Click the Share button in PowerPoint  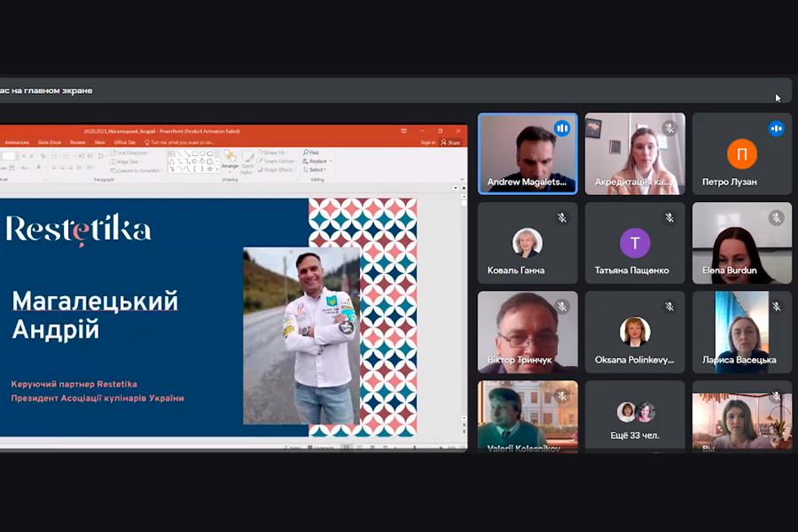pos(450,143)
